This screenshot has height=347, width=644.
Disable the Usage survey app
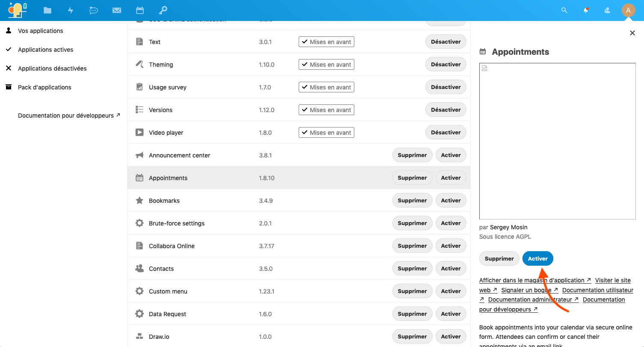click(446, 87)
